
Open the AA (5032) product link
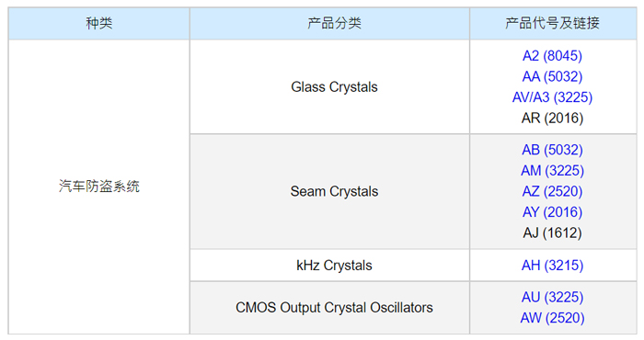[x=552, y=76]
